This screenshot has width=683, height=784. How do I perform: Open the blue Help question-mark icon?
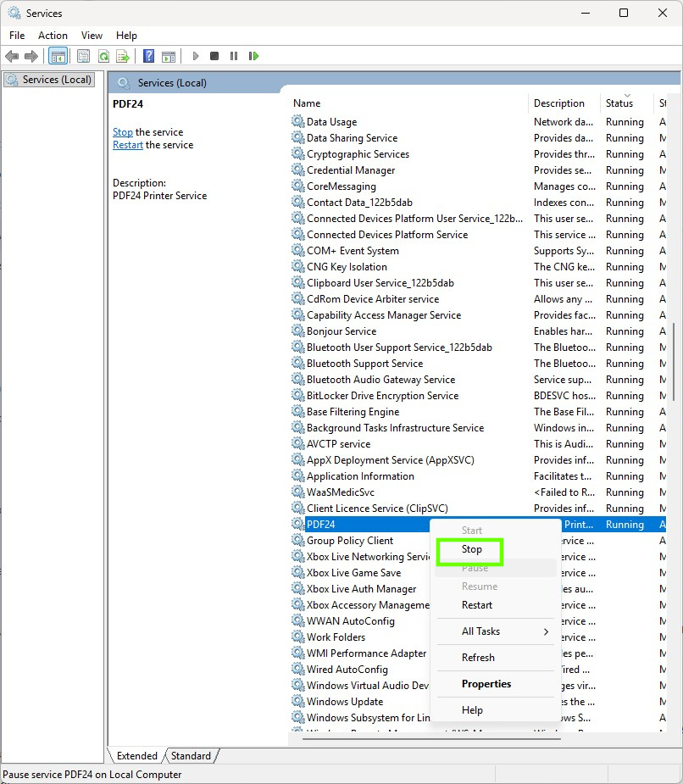[148, 57]
